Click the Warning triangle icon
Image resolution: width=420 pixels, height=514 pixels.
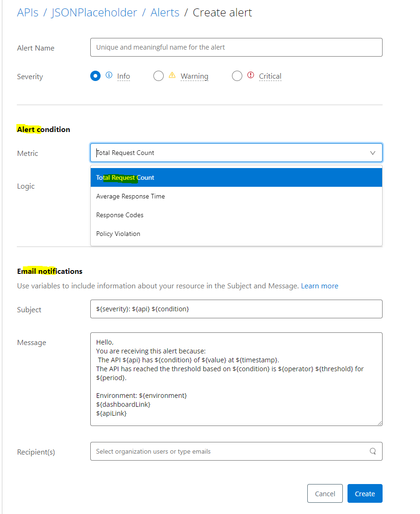(x=172, y=75)
